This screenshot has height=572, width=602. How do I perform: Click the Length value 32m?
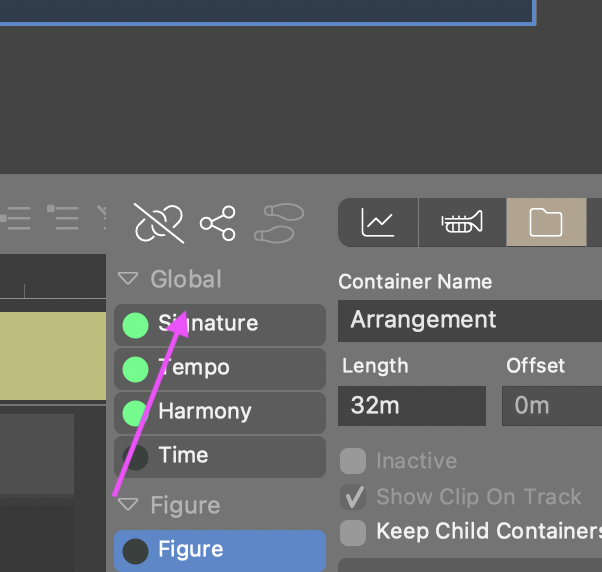point(411,406)
